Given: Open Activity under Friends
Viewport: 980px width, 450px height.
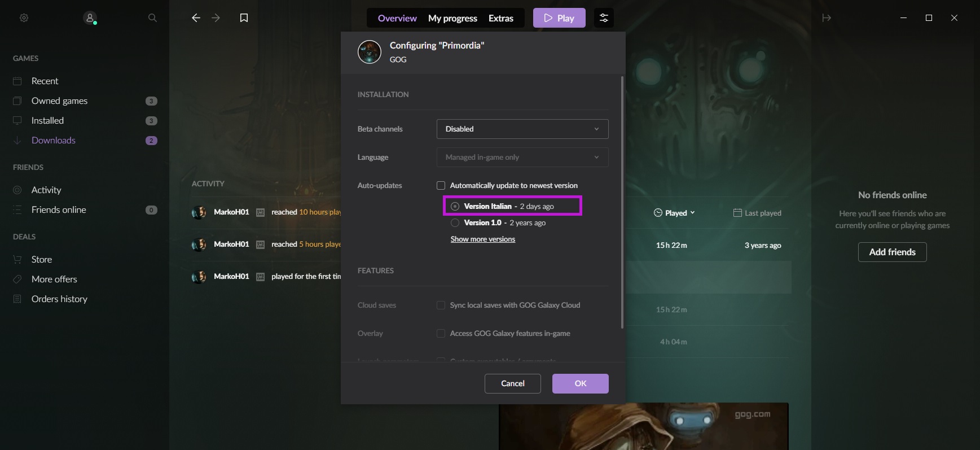Looking at the screenshot, I should (x=46, y=190).
